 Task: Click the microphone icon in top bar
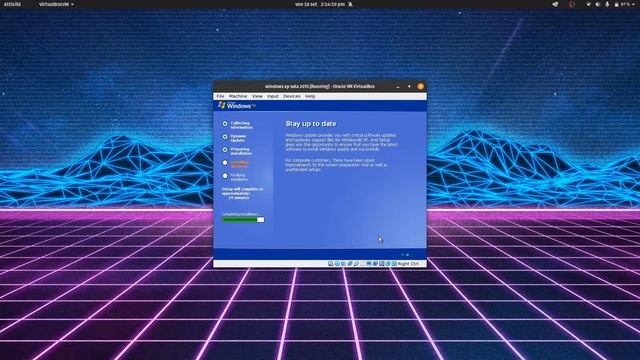(x=607, y=4)
